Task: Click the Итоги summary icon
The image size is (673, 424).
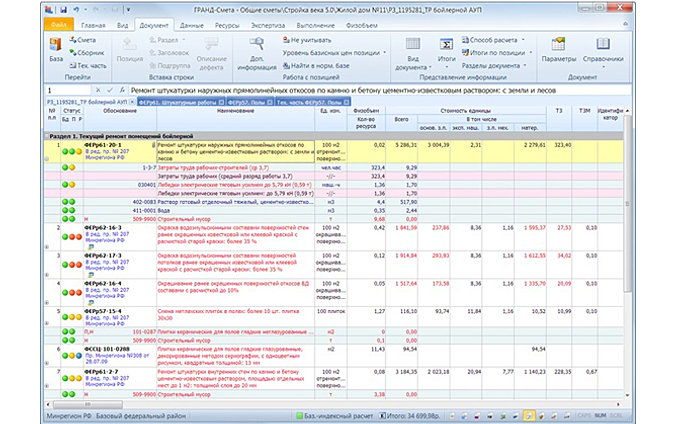Action: pyautogui.click(x=447, y=47)
